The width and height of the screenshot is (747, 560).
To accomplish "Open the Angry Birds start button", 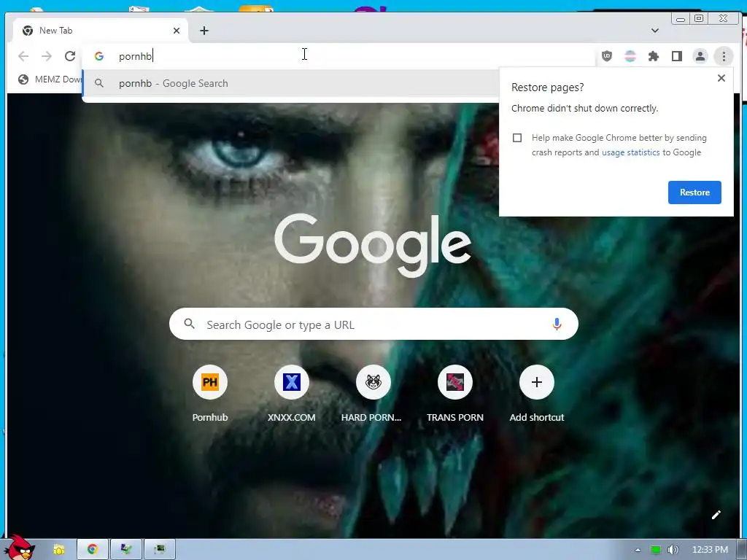I will point(19,547).
